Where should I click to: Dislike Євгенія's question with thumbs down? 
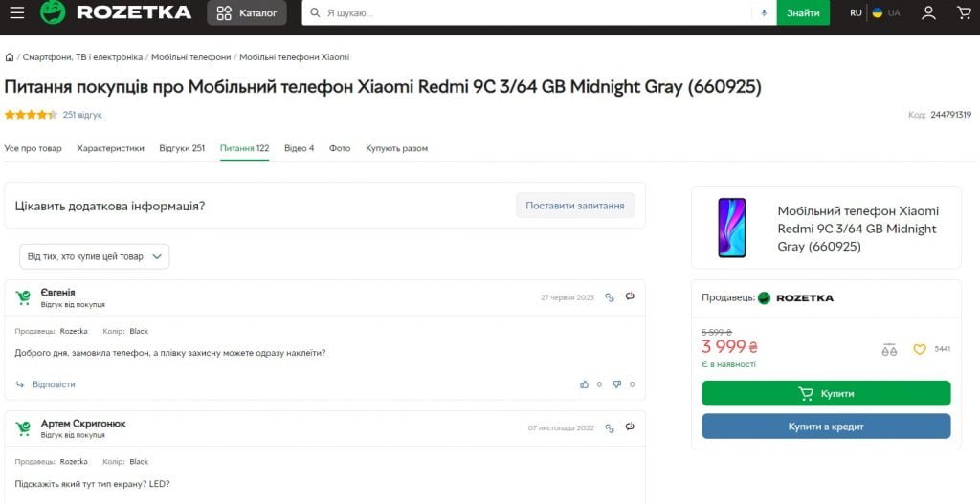pos(617,384)
